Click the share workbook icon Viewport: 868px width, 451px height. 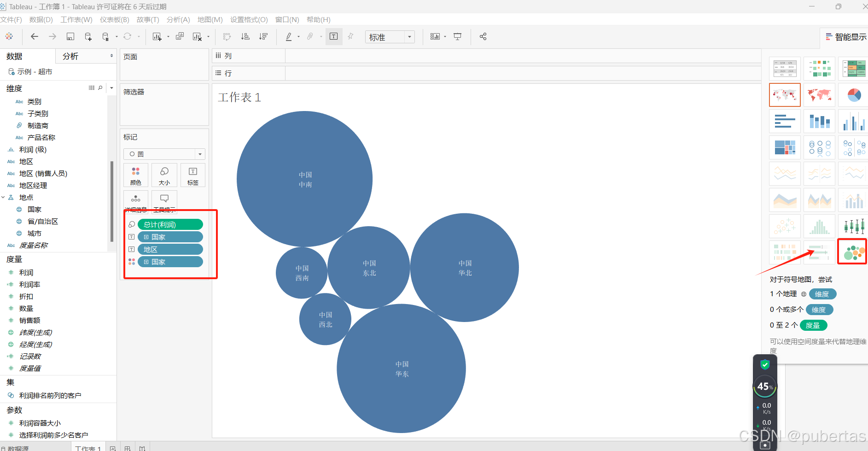(483, 36)
